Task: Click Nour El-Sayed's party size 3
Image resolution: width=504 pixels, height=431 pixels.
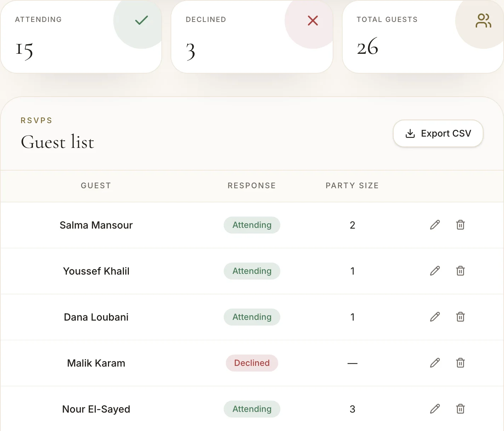Action: (353, 409)
